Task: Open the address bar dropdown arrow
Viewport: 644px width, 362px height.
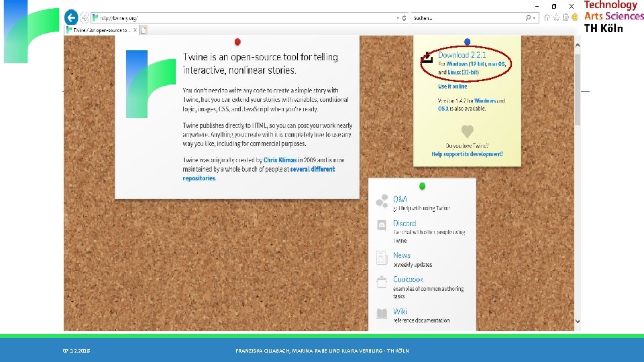Action: (398, 18)
